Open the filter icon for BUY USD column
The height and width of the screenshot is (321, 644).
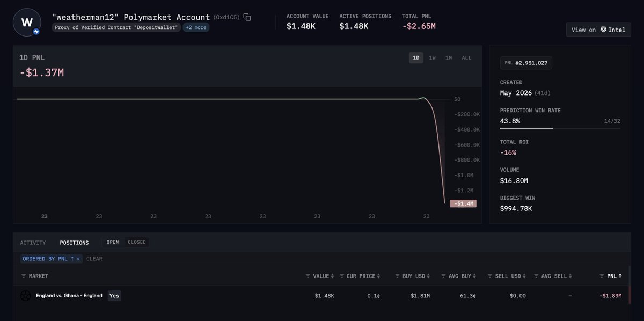[397, 276]
